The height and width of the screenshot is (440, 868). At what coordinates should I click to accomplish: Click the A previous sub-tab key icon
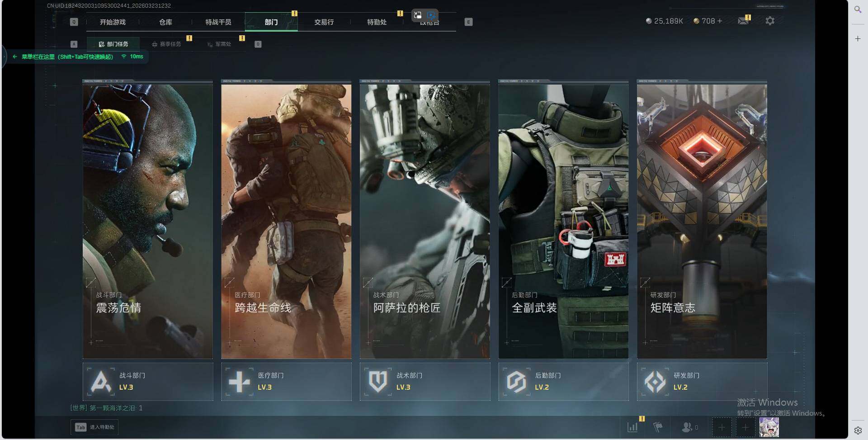[x=74, y=44]
